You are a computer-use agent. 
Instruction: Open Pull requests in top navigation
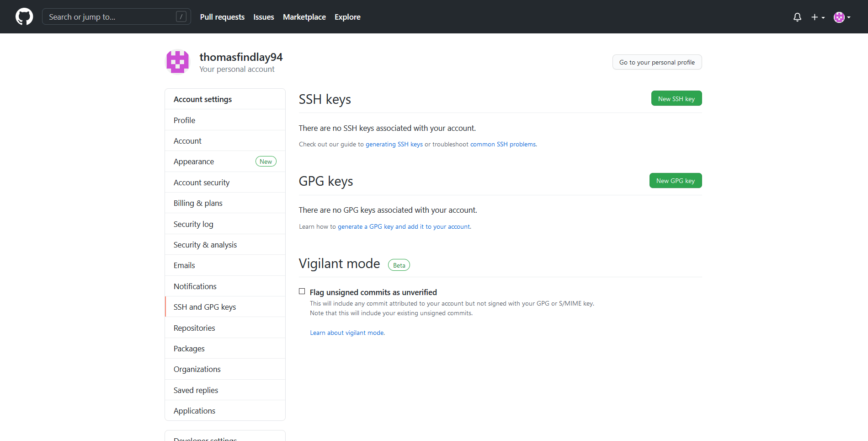click(222, 17)
